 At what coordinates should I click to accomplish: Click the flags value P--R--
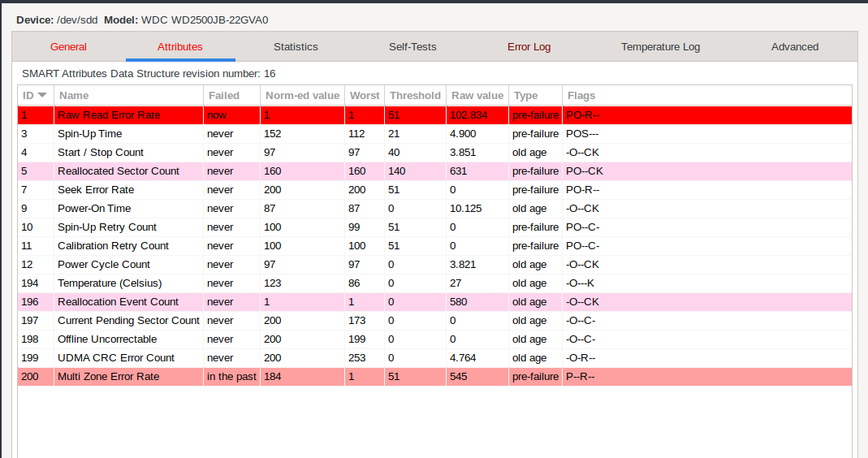(x=580, y=377)
